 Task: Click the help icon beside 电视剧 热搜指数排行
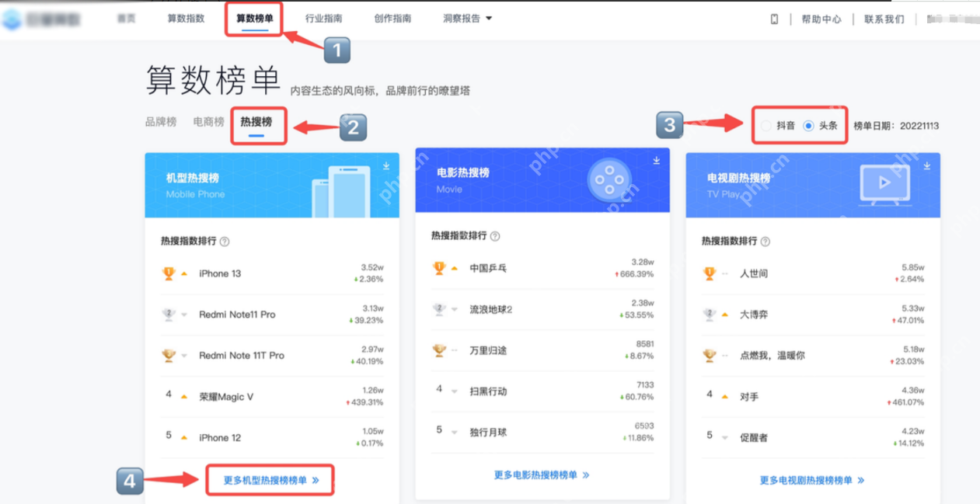(766, 242)
